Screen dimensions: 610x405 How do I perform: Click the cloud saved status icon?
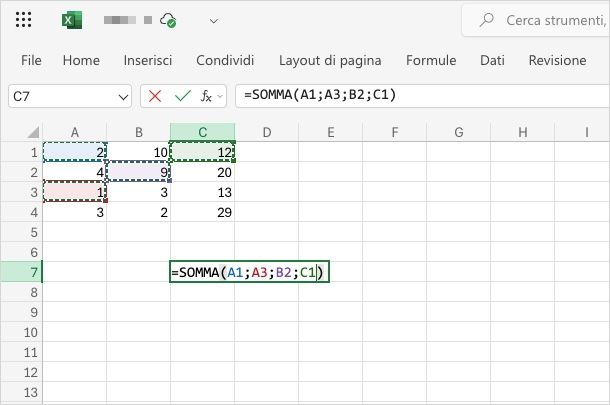click(x=168, y=20)
